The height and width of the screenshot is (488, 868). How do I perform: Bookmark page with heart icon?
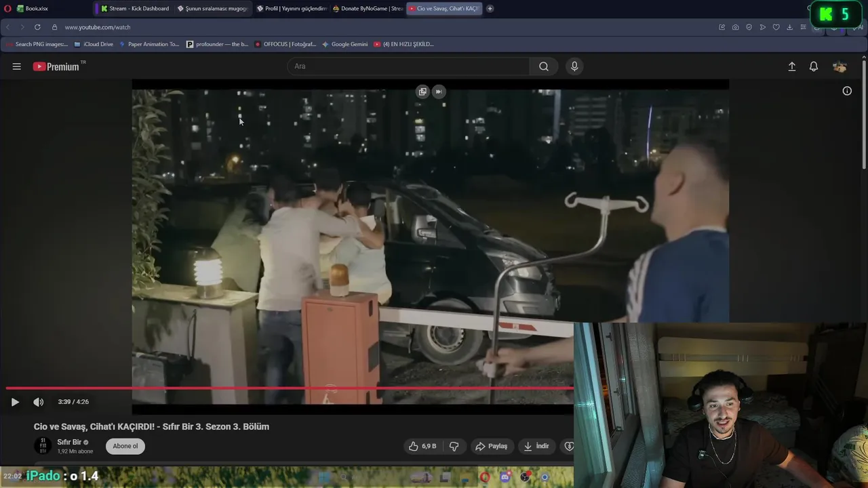pyautogui.click(x=776, y=27)
